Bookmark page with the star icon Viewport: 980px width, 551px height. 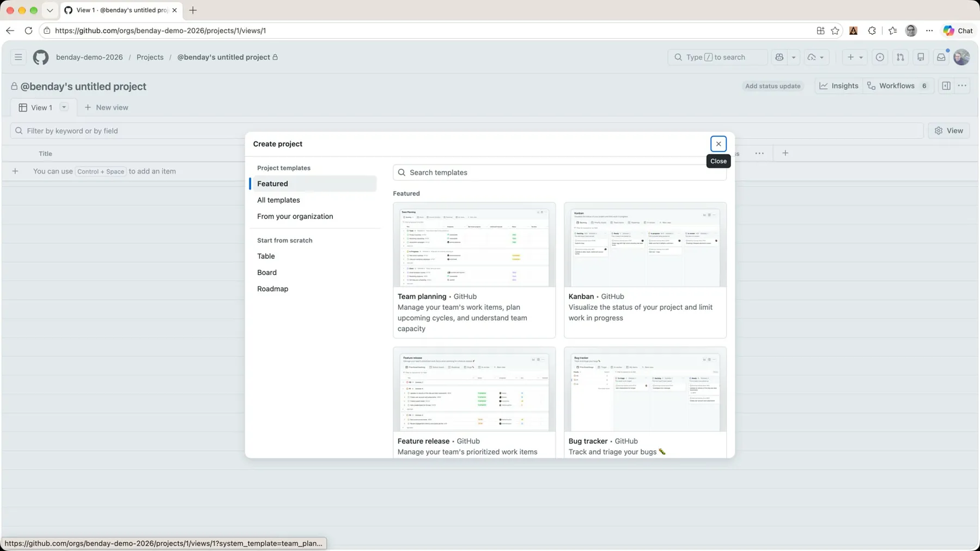pyautogui.click(x=835, y=31)
